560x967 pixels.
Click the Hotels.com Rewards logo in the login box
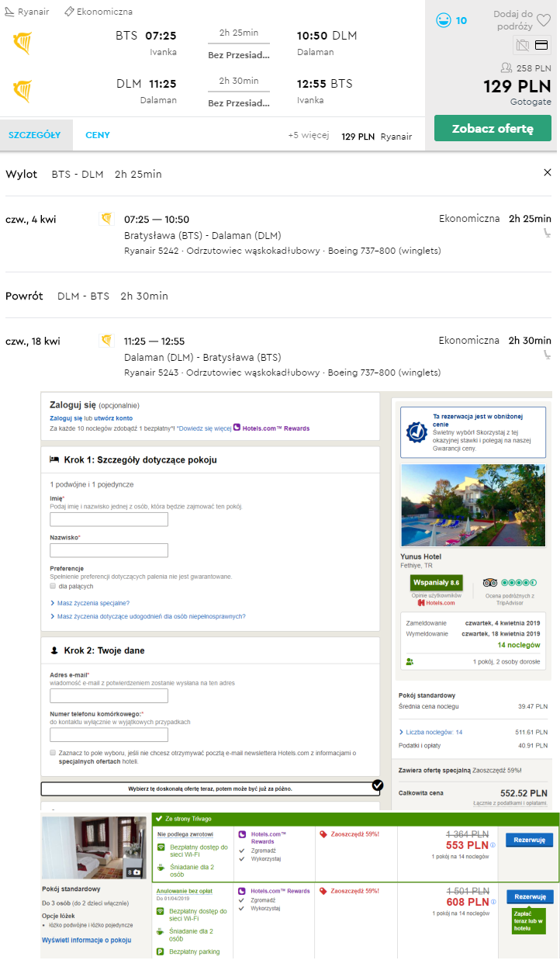(x=237, y=428)
